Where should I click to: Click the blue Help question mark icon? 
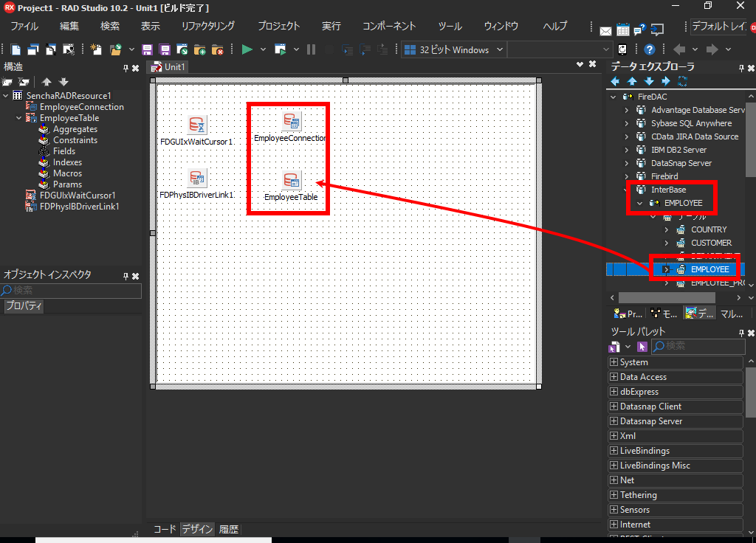(650, 49)
